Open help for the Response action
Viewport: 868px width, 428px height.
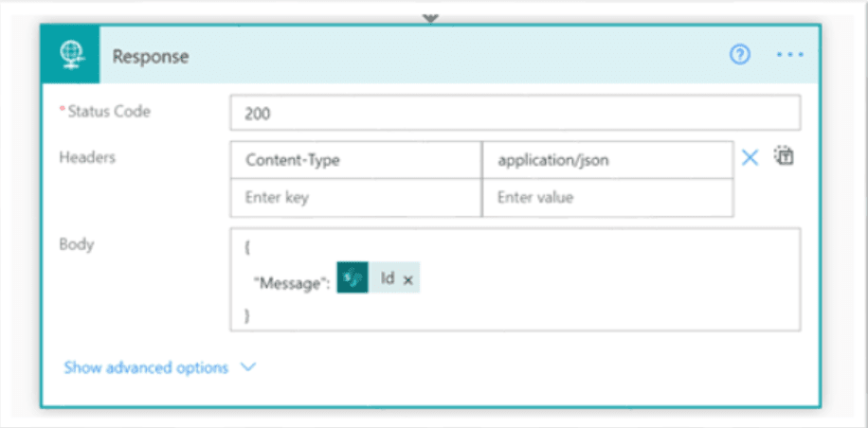tap(740, 55)
